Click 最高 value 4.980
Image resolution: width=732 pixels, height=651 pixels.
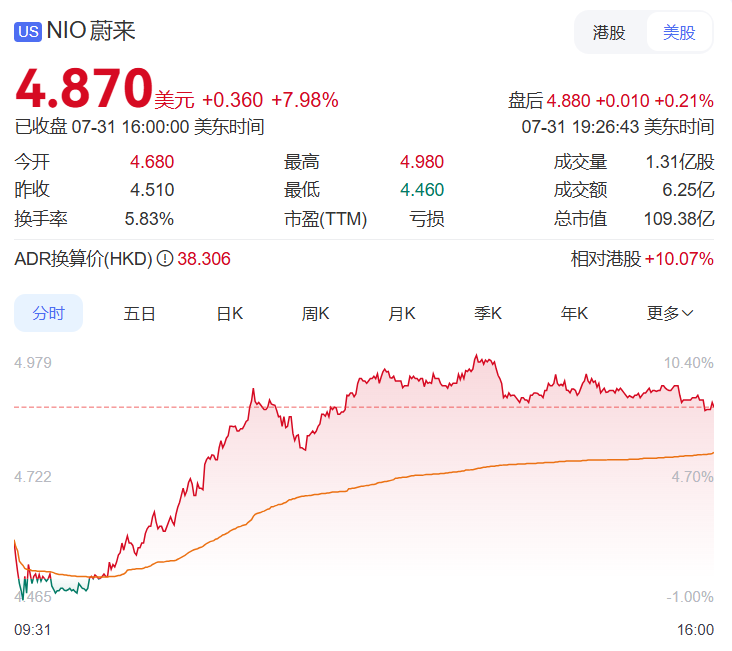click(x=422, y=162)
